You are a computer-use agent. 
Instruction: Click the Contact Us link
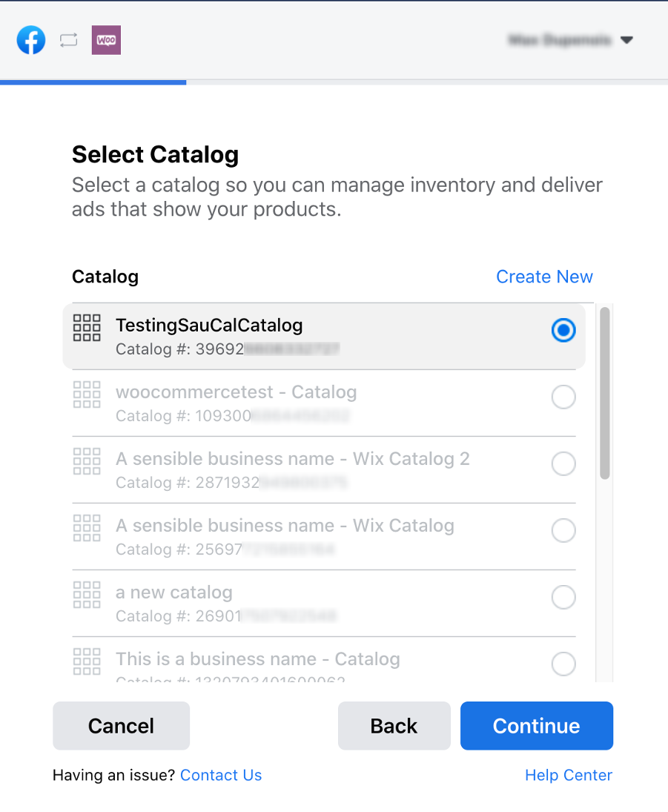220,775
